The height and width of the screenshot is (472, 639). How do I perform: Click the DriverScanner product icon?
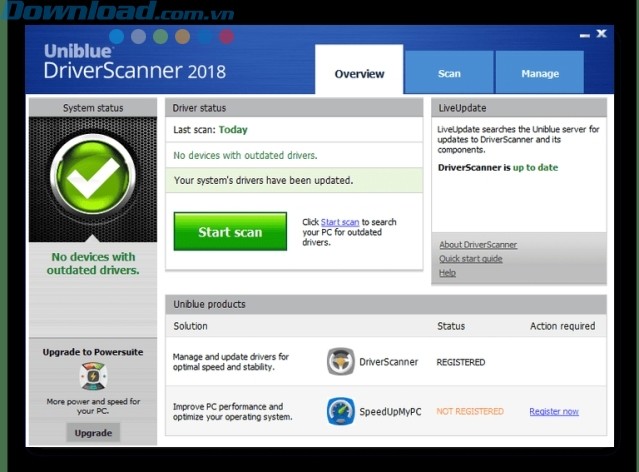(341, 362)
